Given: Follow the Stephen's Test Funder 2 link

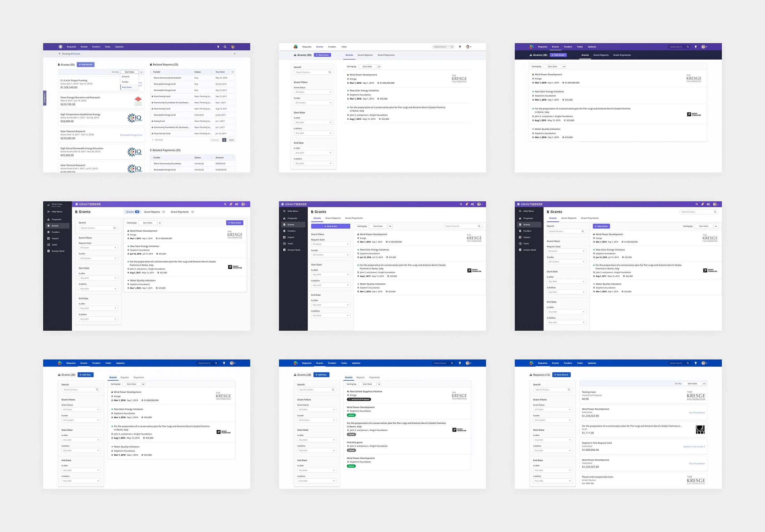Looking at the screenshot, I should (694, 446).
